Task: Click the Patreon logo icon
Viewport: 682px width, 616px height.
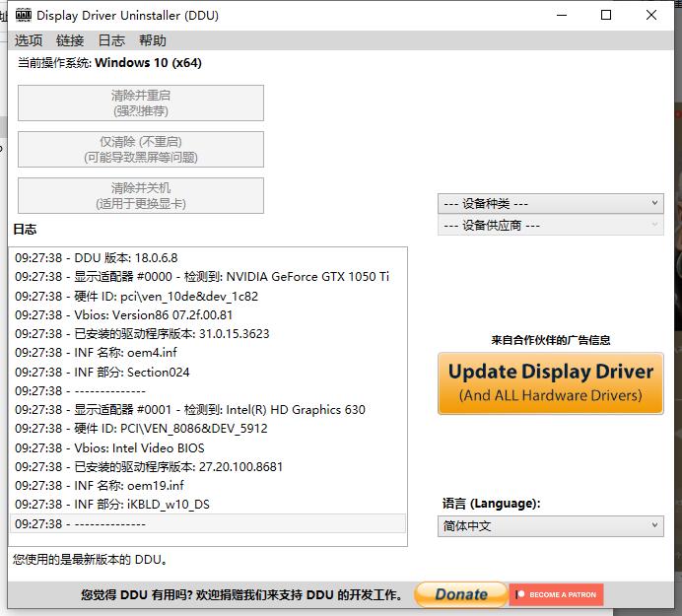Action: 519,595
